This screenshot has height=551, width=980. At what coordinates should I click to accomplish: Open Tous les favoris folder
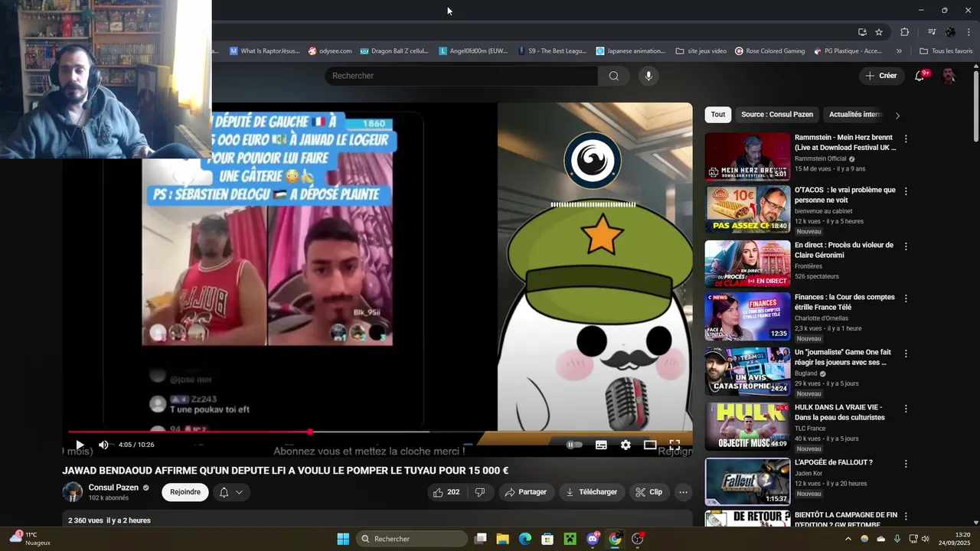click(946, 51)
